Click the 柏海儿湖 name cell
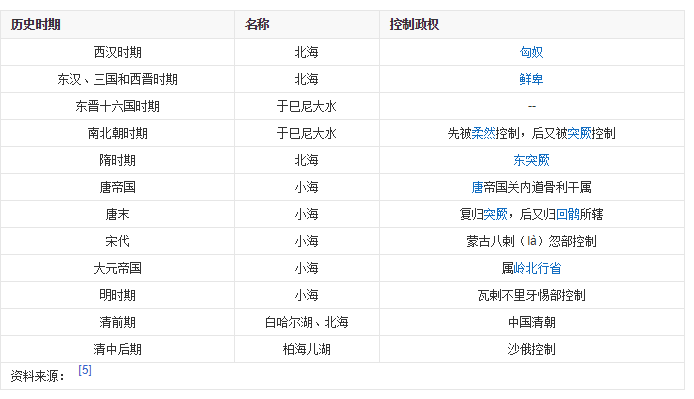694x399 pixels. click(306, 349)
